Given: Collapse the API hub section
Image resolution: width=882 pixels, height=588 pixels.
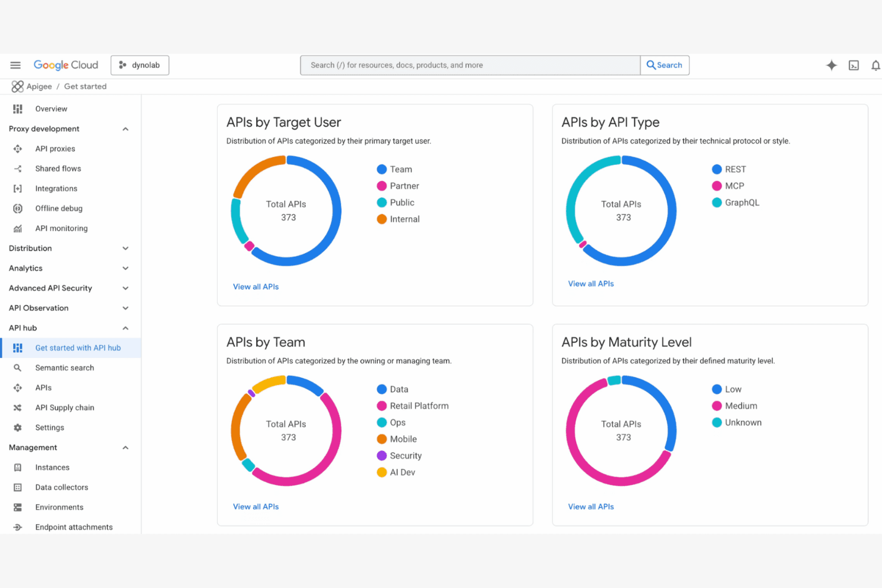Looking at the screenshot, I should (x=125, y=328).
